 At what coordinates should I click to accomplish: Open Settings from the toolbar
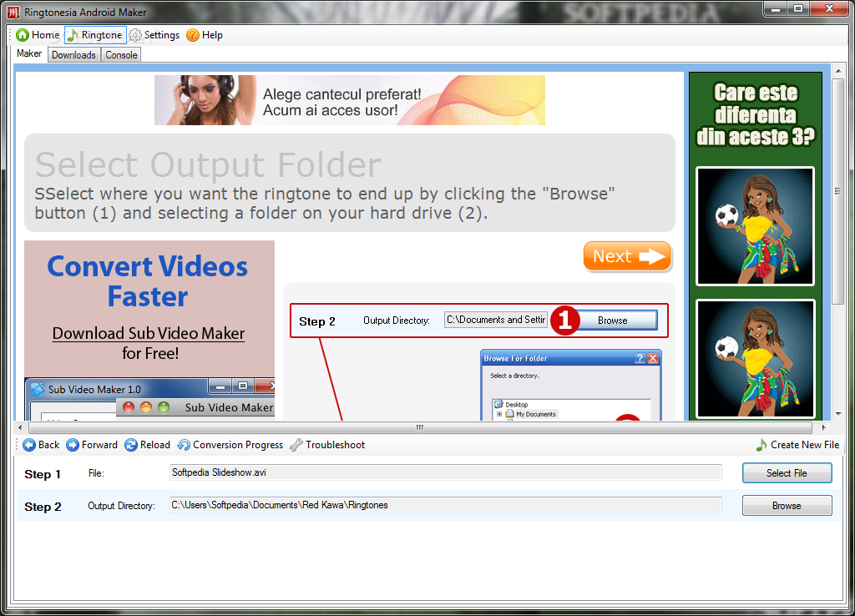tap(154, 35)
